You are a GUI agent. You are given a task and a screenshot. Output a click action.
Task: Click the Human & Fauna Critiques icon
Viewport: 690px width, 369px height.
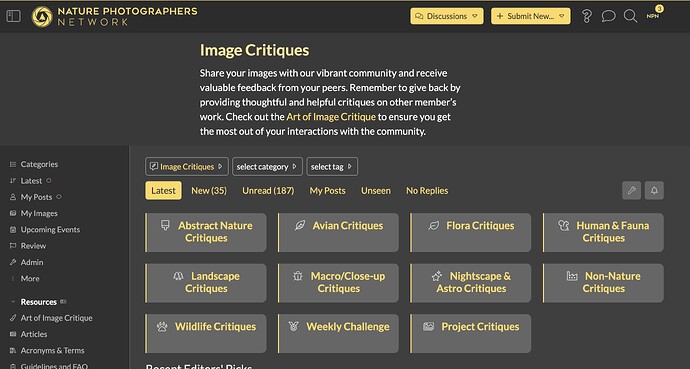click(x=564, y=226)
